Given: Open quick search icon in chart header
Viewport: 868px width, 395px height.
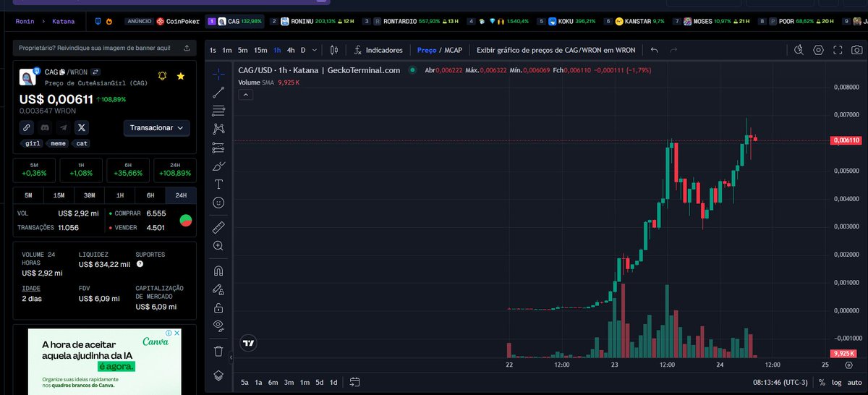Looking at the screenshot, I should coord(799,50).
